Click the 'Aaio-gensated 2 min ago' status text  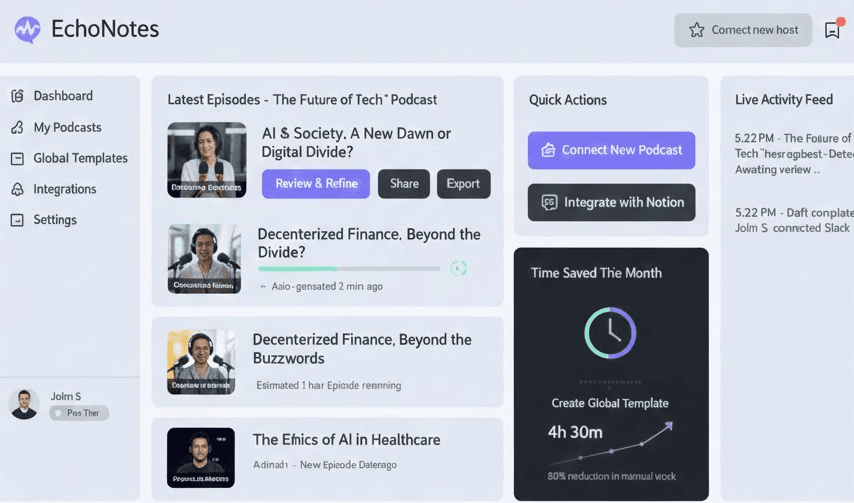coord(327,286)
